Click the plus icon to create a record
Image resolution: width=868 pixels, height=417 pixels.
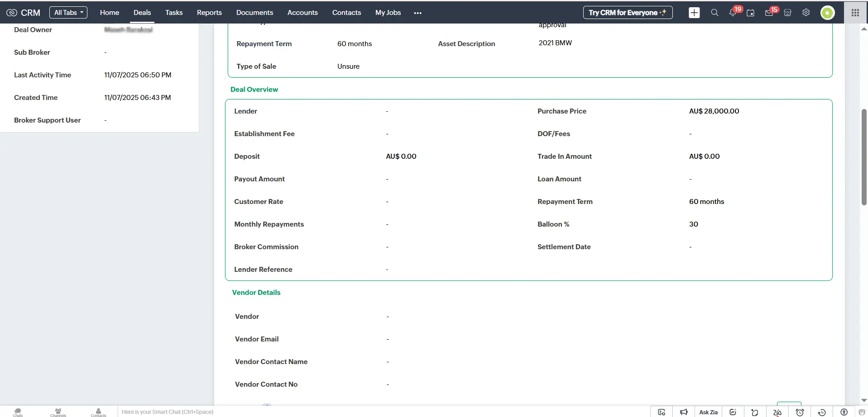[x=695, y=12]
